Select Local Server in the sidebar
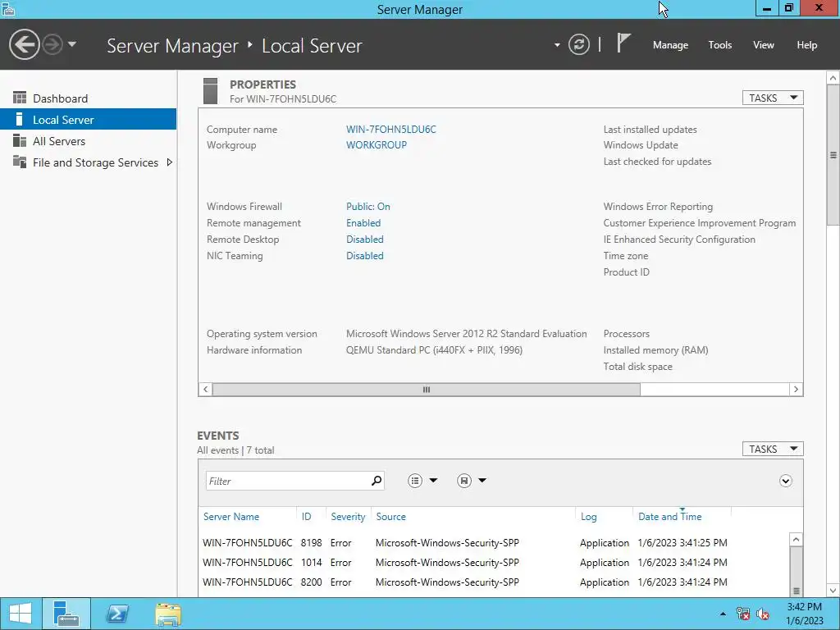 89,120
